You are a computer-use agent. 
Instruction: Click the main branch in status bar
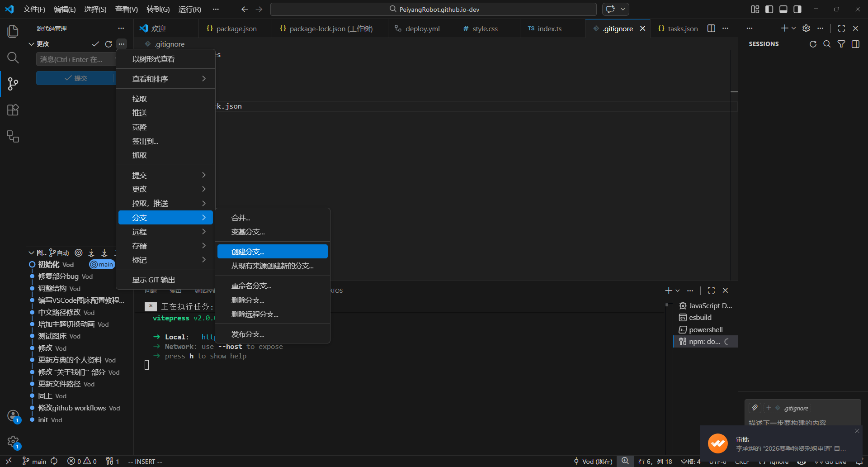click(x=34, y=461)
